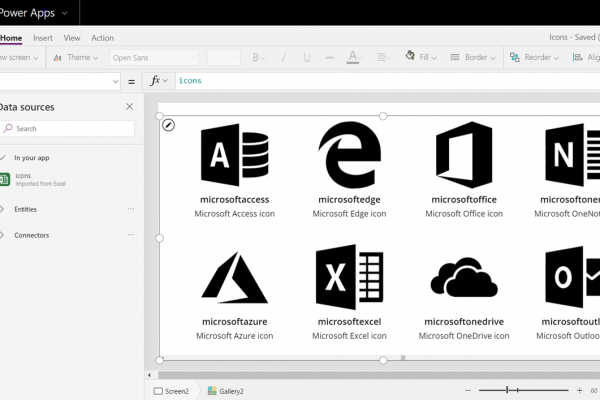Click the Microsoft Edge icon subtitle
Viewport: 600px width, 400px height.
click(349, 214)
